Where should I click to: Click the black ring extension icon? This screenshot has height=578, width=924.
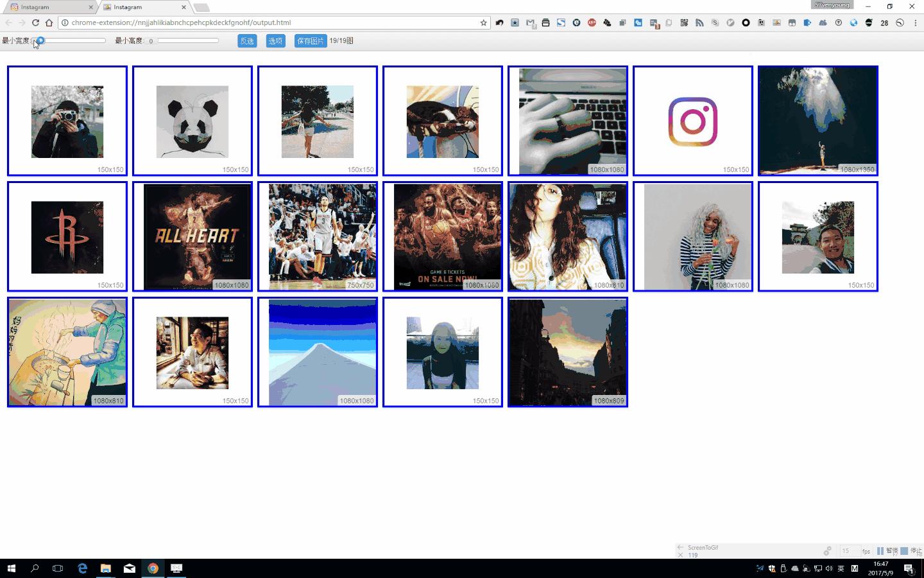coord(746,22)
